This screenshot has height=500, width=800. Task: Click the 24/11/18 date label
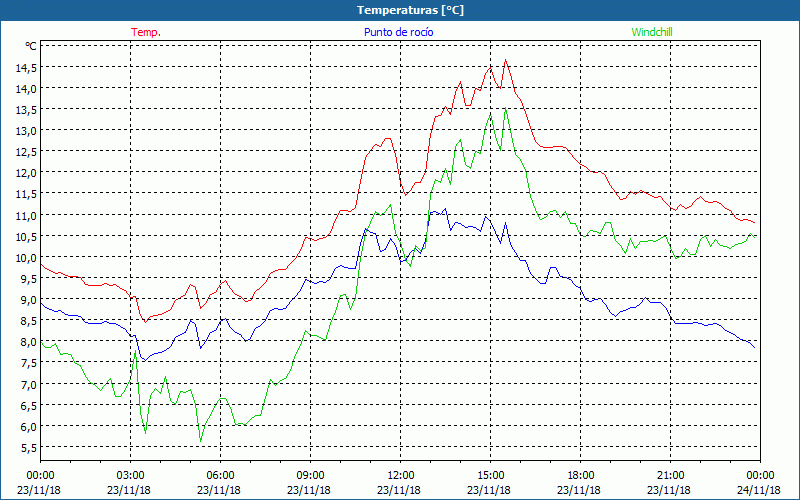(759, 490)
